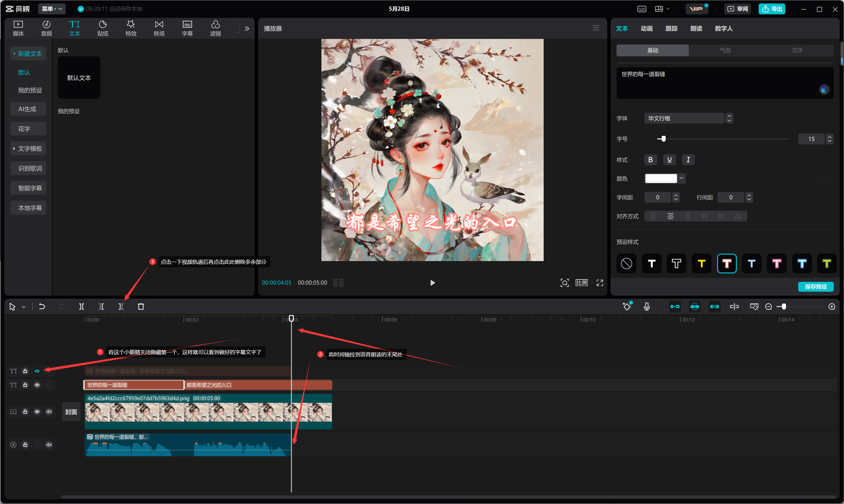Click the 保存预设 button
This screenshot has height=504, width=844.
pos(815,287)
